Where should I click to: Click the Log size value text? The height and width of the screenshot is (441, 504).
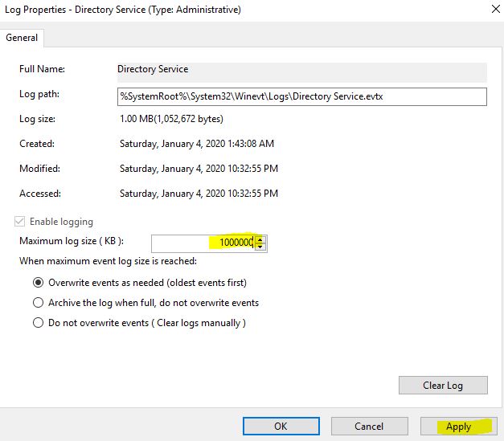point(171,119)
